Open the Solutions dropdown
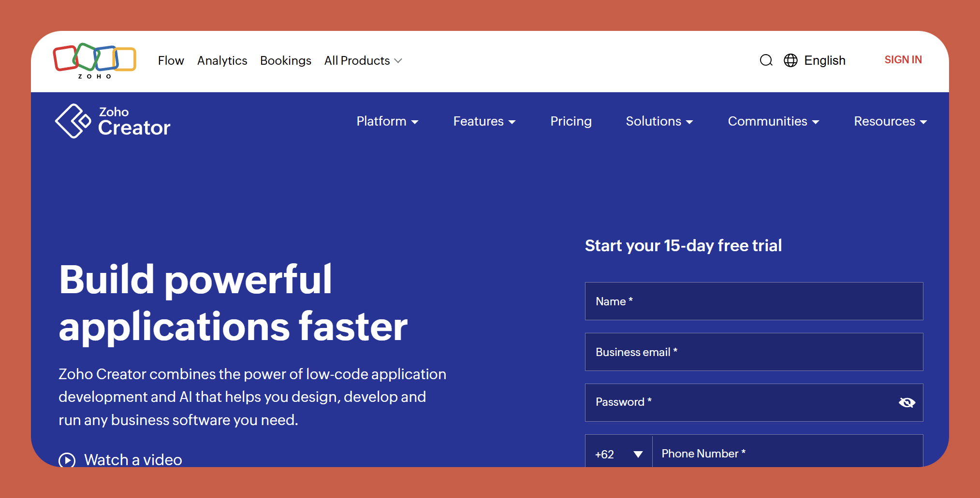This screenshot has height=498, width=980. pos(659,121)
